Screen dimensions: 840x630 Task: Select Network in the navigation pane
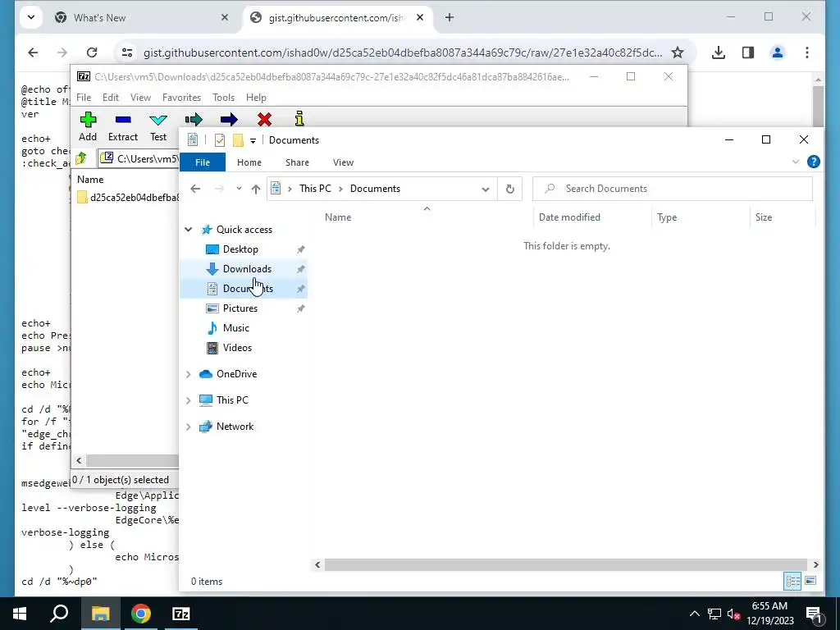tap(235, 427)
